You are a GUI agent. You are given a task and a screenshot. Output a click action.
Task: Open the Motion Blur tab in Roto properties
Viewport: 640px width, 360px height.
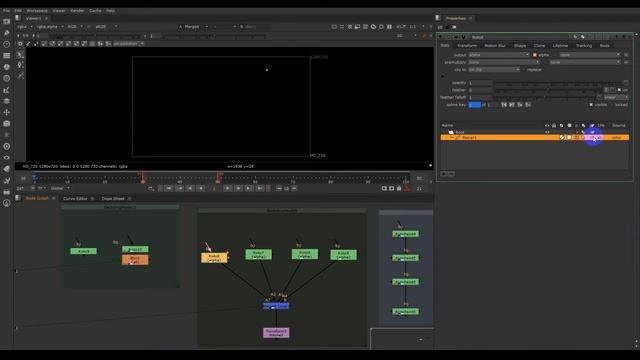coord(495,46)
